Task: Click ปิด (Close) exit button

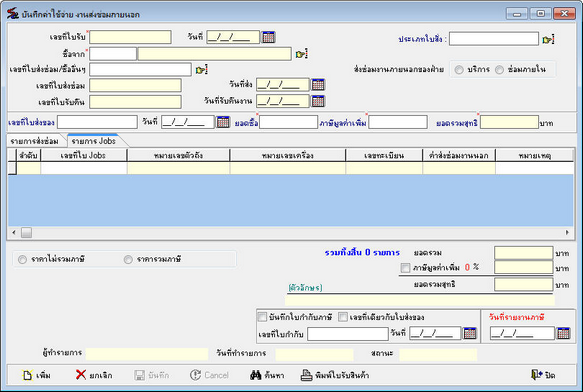Action: click(x=543, y=375)
